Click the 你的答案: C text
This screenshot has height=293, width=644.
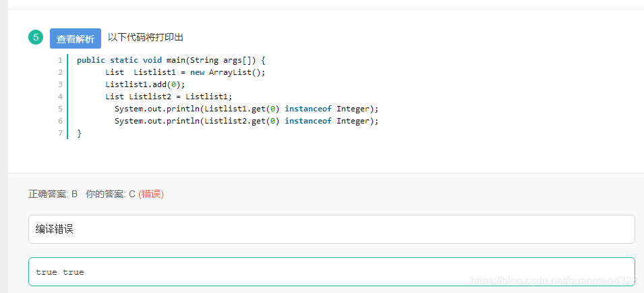pyautogui.click(x=111, y=194)
